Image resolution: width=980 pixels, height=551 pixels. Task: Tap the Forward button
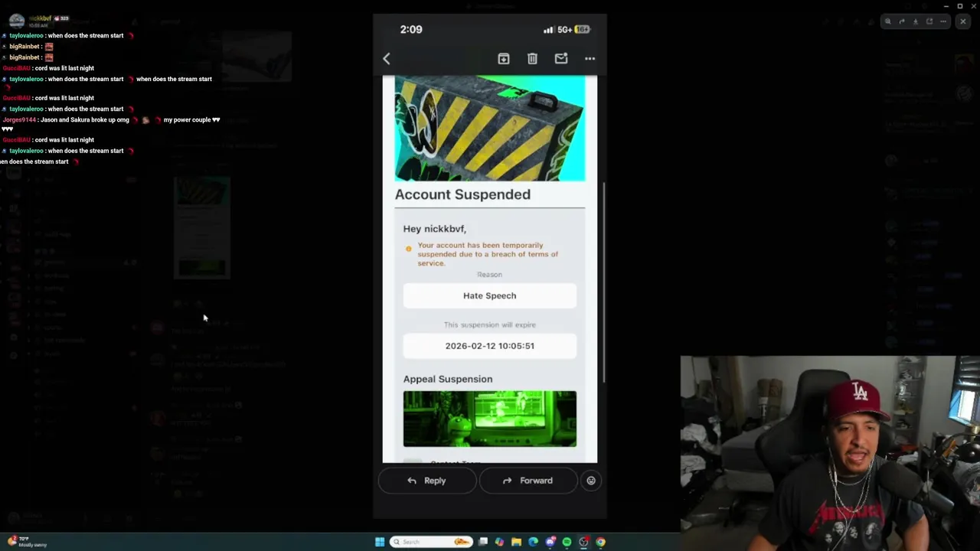point(528,481)
